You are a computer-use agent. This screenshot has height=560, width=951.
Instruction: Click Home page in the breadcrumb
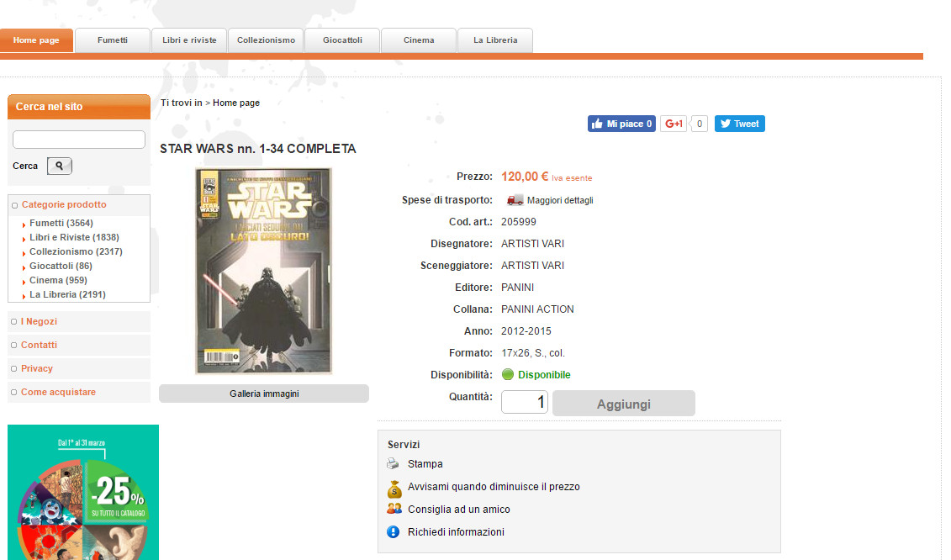click(x=236, y=103)
